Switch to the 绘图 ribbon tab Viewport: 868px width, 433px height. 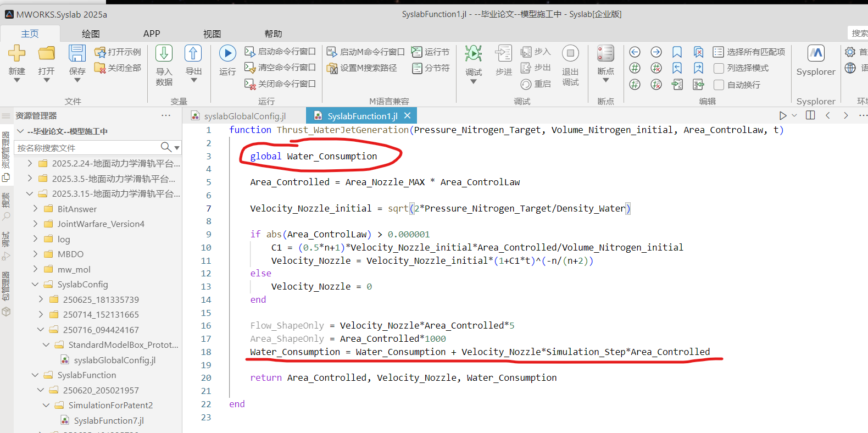[x=91, y=34]
